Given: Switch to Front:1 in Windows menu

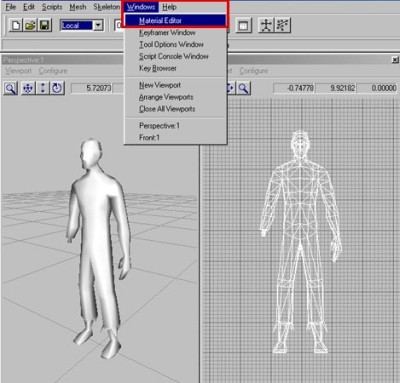Looking at the screenshot, I should coord(175,137).
